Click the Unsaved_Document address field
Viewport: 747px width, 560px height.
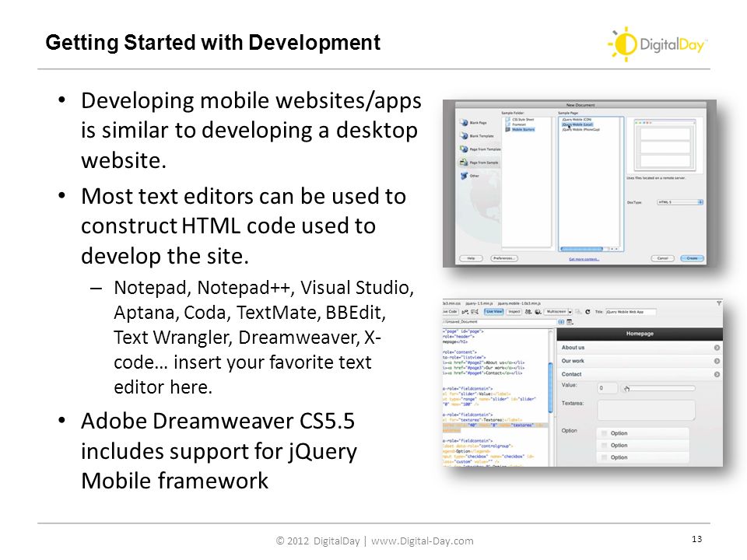[x=499, y=322]
